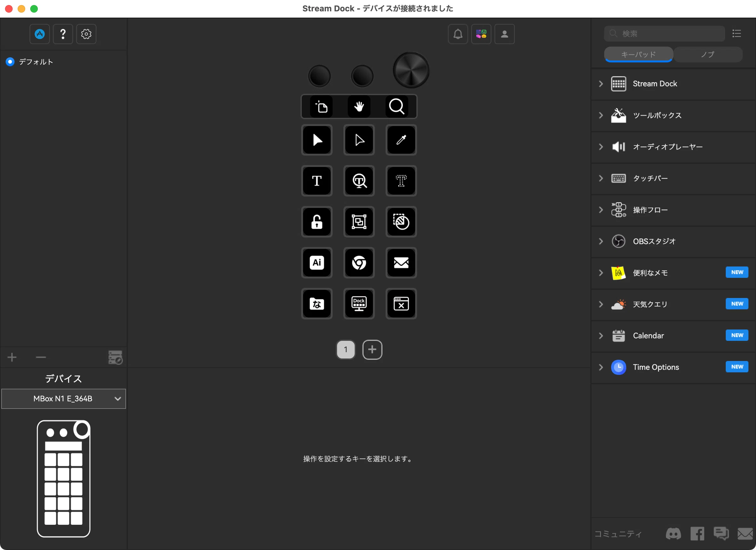Click the mail envelope key
The width and height of the screenshot is (756, 550).
click(401, 263)
